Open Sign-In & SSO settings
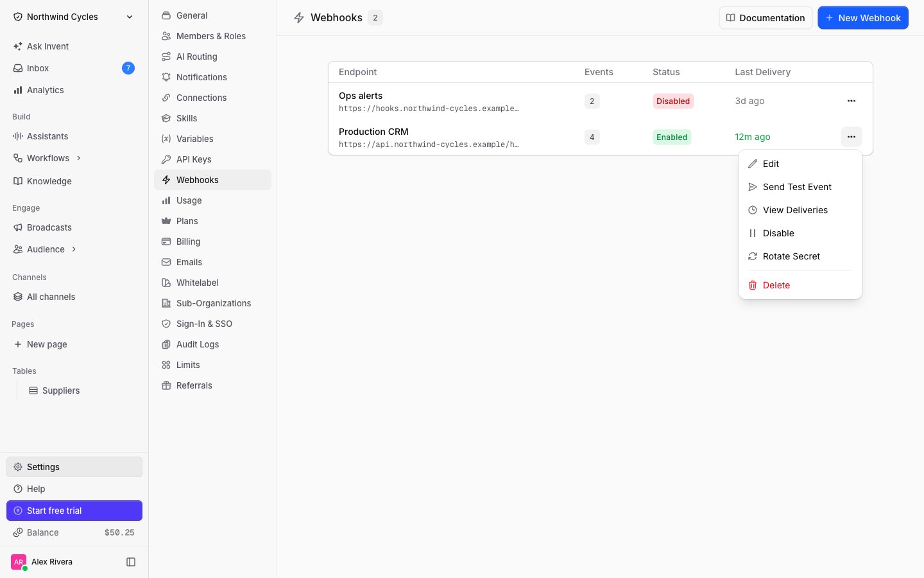 tap(212, 324)
